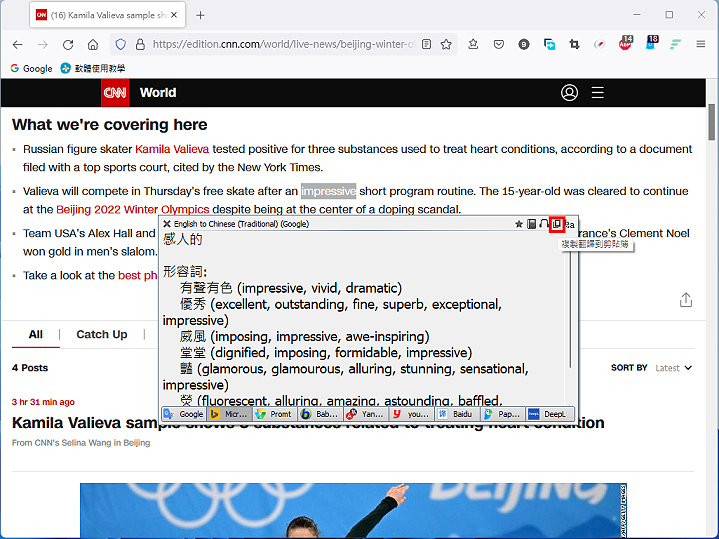The height and width of the screenshot is (539, 719).
Task: Open the browser home page
Action: (x=93, y=44)
